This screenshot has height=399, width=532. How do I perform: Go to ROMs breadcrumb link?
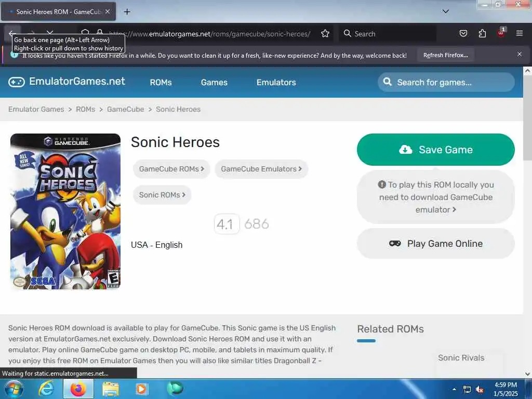click(86, 109)
